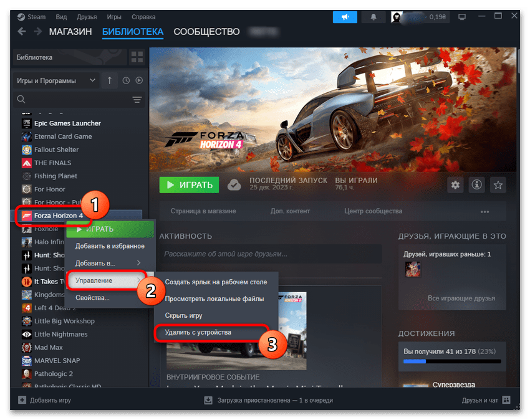
Task: Click the Mad Max icon
Action: click(x=27, y=347)
